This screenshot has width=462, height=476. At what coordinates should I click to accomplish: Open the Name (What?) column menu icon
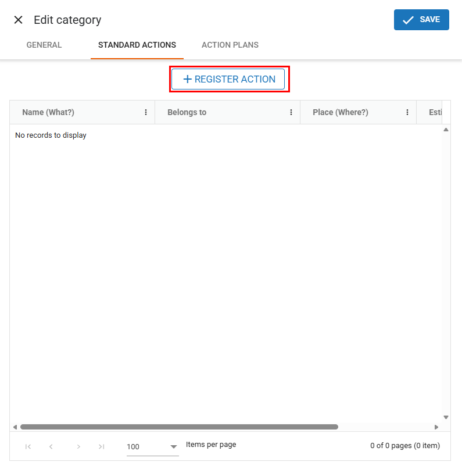pyautogui.click(x=146, y=113)
